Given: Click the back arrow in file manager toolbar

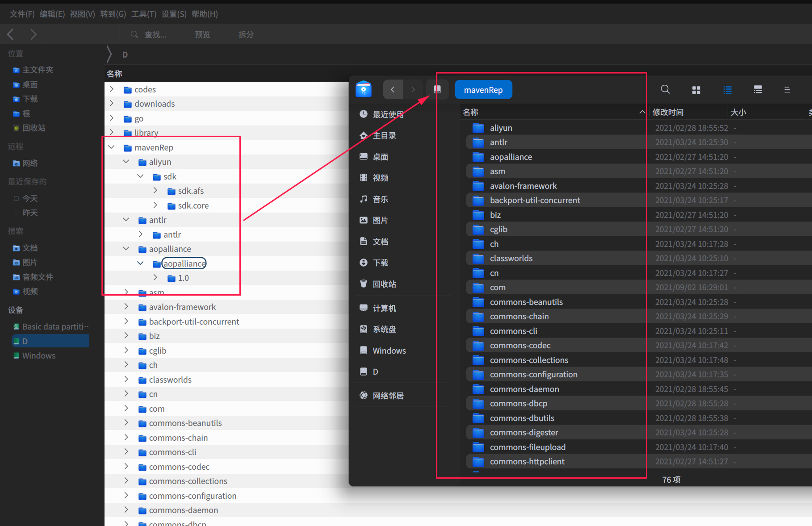Looking at the screenshot, I should pos(393,90).
